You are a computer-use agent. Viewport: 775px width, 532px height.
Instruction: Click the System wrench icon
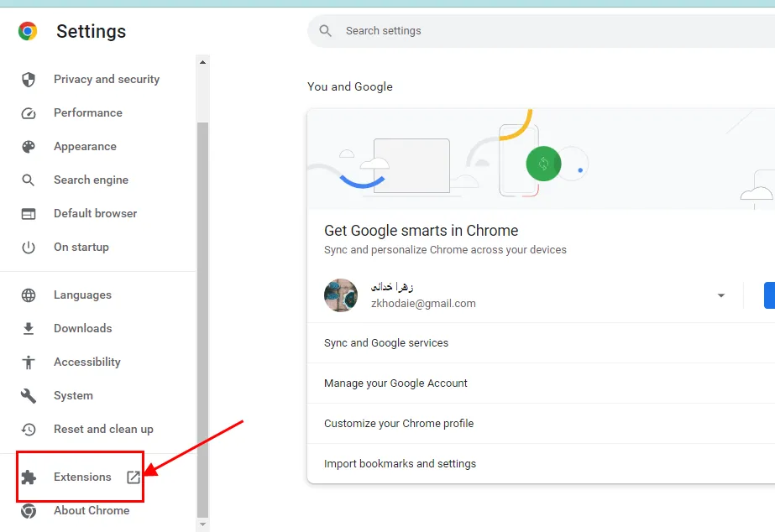(x=29, y=396)
